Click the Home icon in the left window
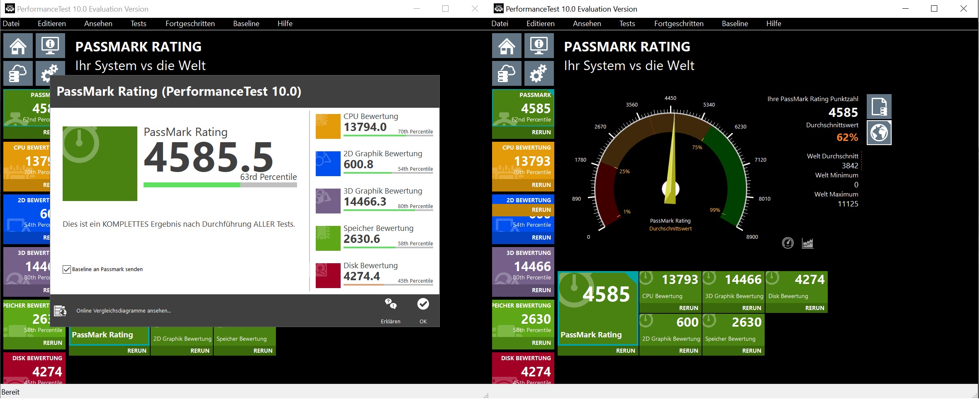The image size is (980, 400). [18, 46]
